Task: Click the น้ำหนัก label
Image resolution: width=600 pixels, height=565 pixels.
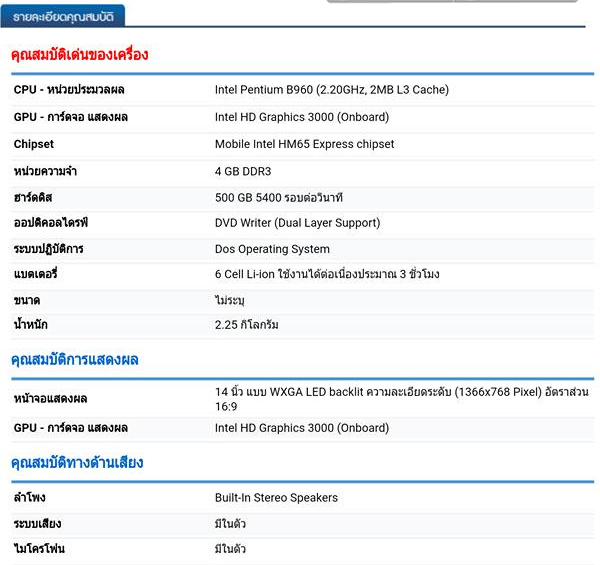Action: [31, 325]
